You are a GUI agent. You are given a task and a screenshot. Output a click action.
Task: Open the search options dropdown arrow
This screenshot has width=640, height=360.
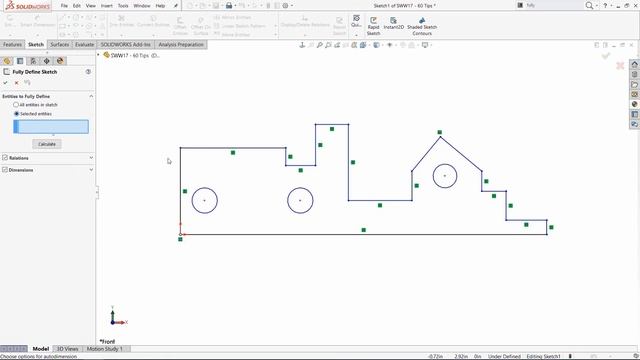click(x=596, y=6)
